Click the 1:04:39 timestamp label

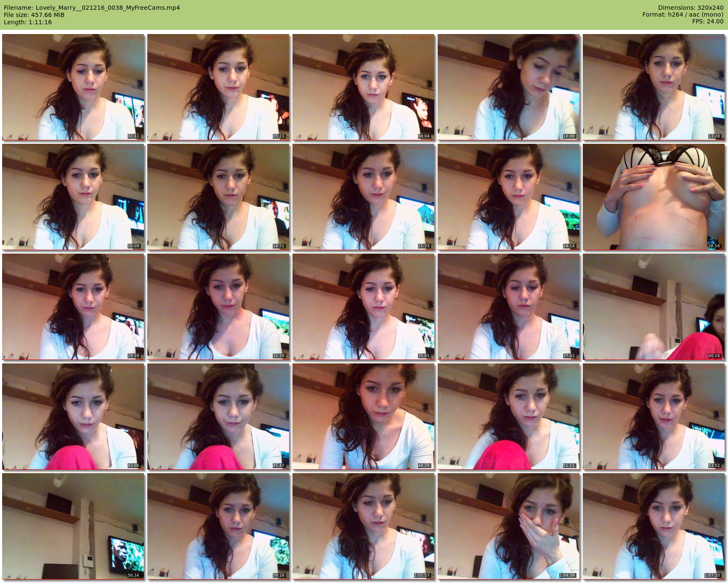pyautogui.click(x=567, y=575)
